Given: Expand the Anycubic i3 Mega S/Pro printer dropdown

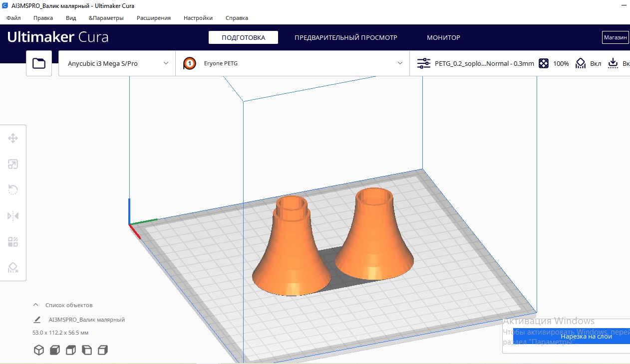Looking at the screenshot, I should [x=117, y=63].
